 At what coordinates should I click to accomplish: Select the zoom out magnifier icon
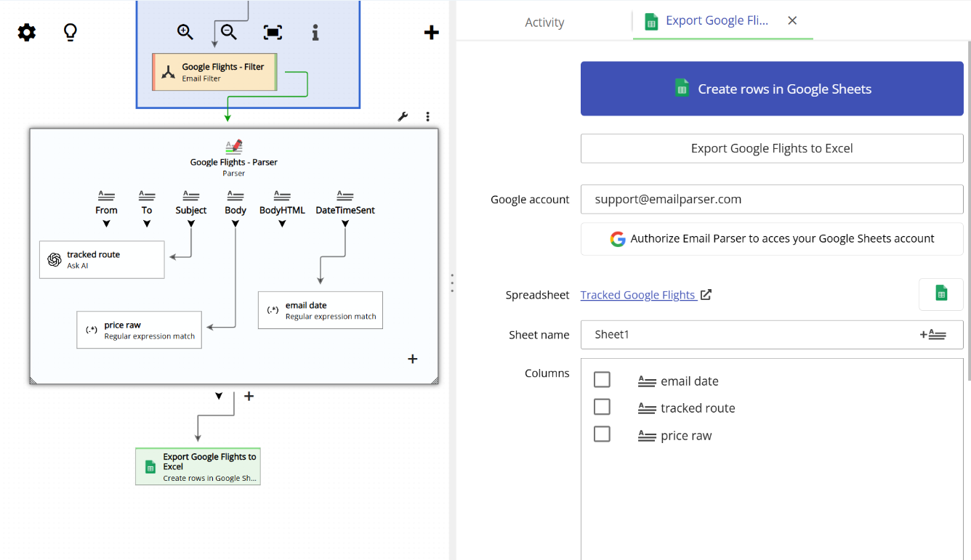tap(228, 32)
